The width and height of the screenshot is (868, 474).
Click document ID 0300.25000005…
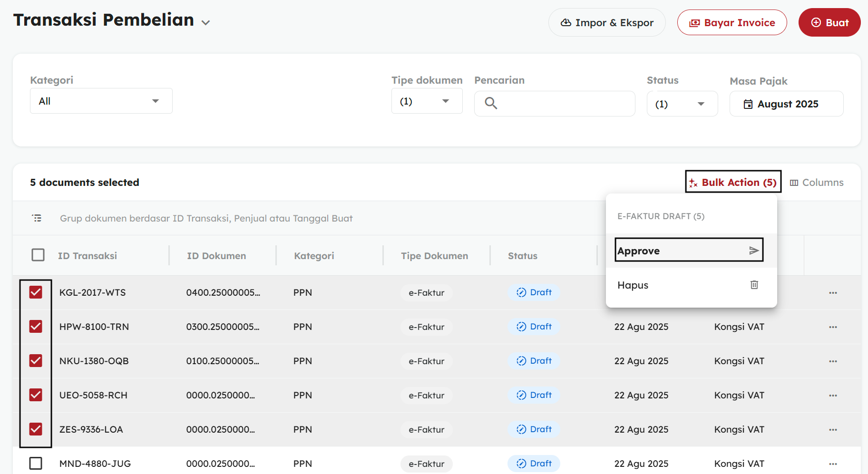[x=223, y=327]
